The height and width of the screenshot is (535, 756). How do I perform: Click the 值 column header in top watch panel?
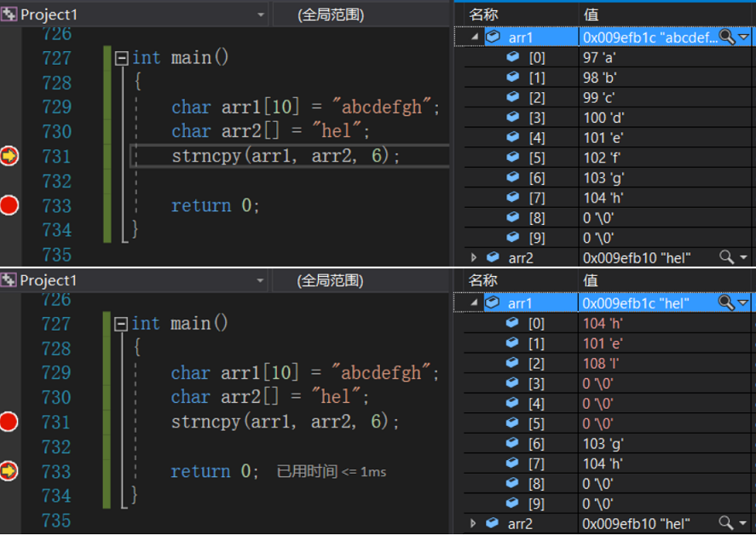592,15
